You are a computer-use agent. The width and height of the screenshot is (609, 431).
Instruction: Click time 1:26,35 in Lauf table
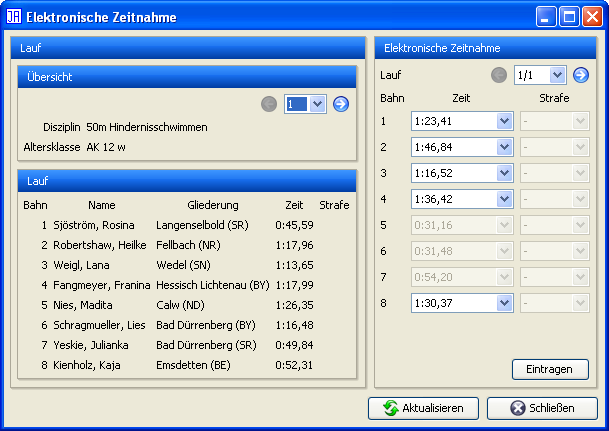tap(294, 305)
